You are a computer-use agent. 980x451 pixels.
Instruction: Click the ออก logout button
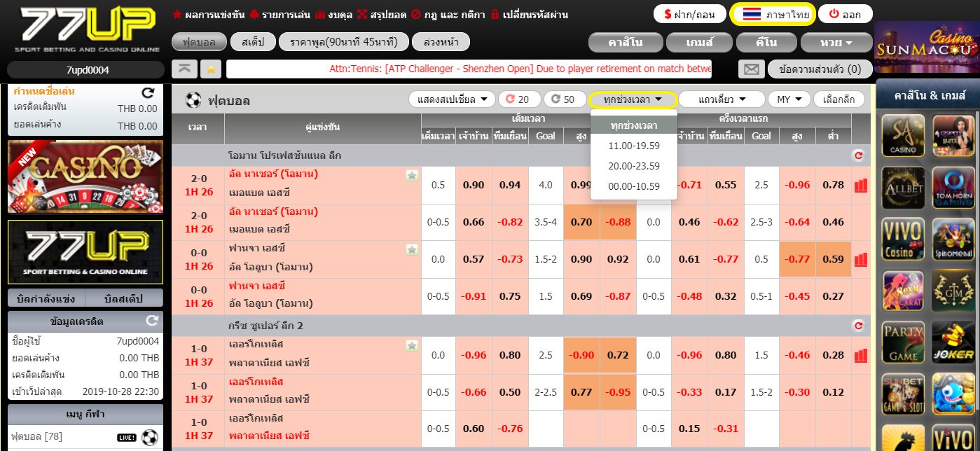[844, 14]
